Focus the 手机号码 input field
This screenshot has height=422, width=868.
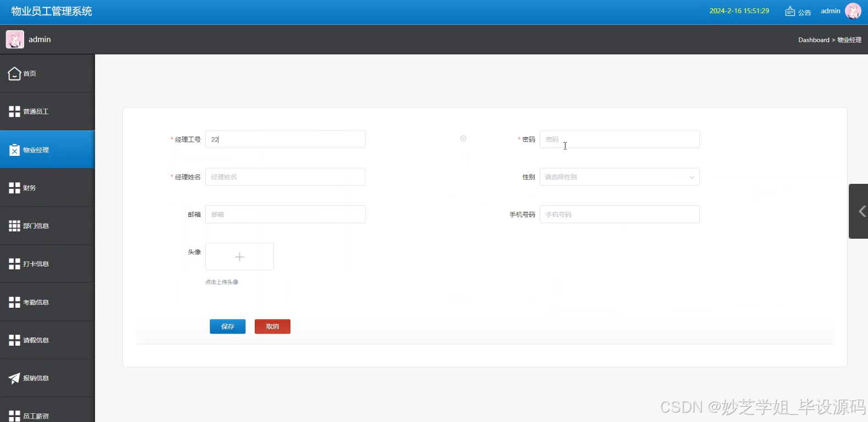click(619, 214)
